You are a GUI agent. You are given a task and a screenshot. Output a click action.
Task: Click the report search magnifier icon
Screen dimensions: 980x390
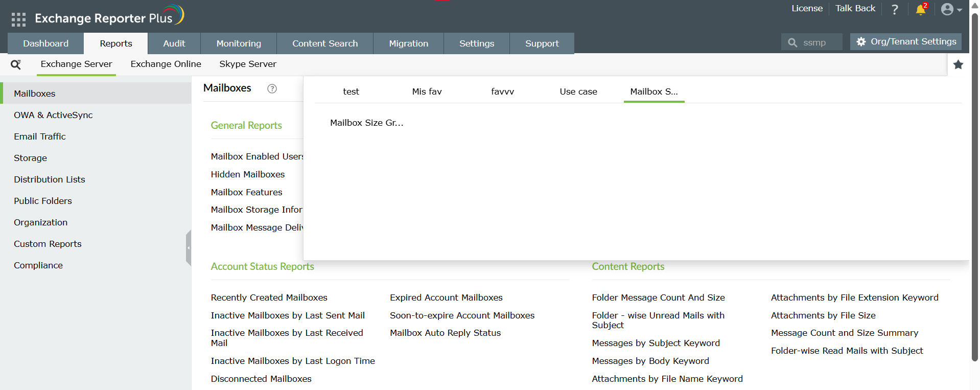tap(16, 64)
